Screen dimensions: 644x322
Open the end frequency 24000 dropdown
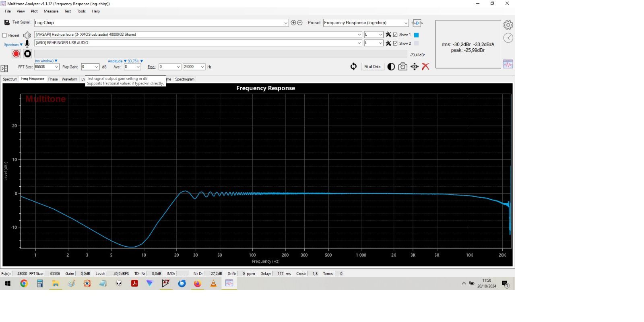[202, 67]
